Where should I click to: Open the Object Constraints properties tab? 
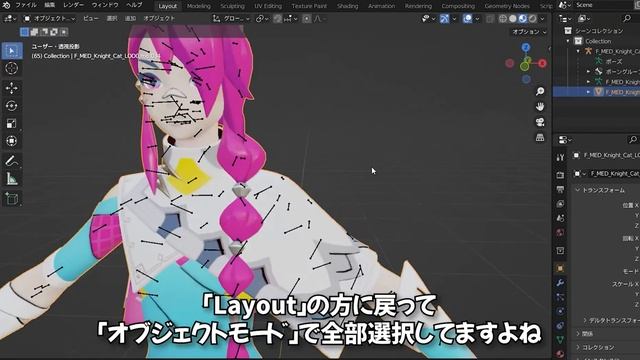(560, 325)
